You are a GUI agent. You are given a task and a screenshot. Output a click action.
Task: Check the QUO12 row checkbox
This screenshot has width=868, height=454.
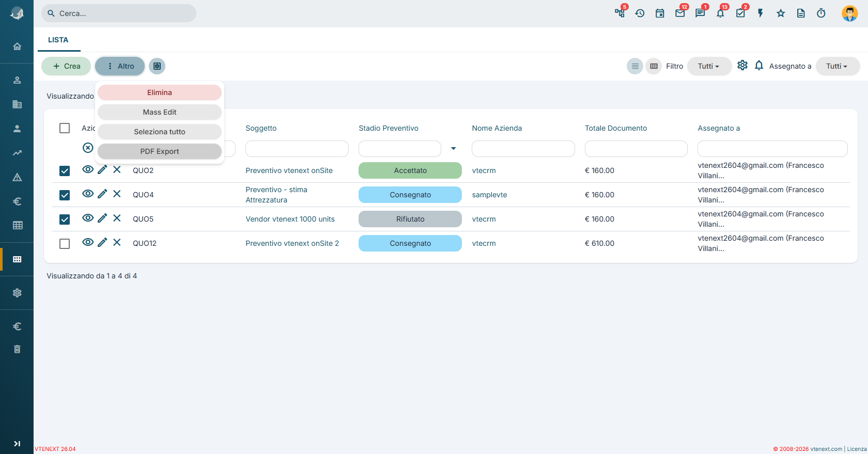coord(65,244)
